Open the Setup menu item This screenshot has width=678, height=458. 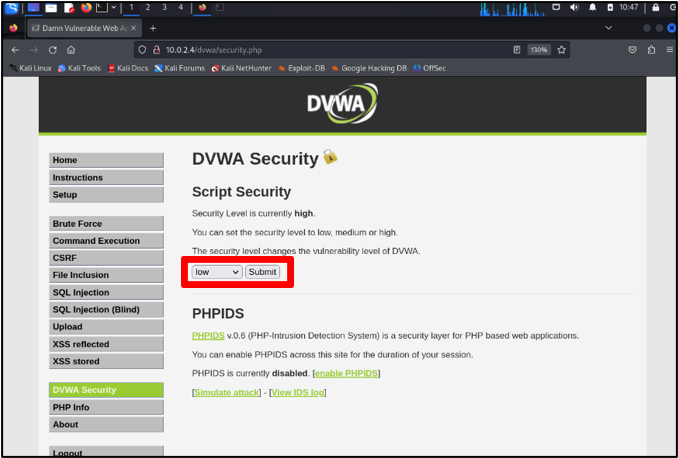coord(106,195)
